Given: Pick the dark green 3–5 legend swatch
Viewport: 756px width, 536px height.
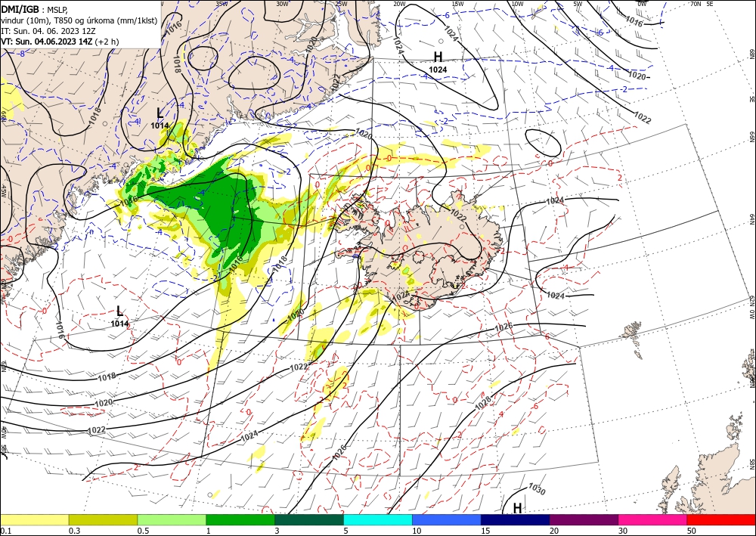Looking at the screenshot, I should coord(309,519).
